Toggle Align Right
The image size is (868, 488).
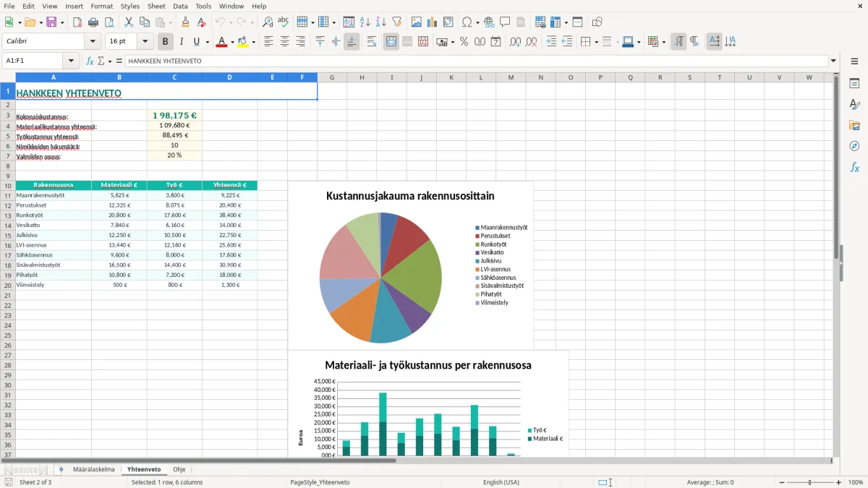tap(301, 42)
